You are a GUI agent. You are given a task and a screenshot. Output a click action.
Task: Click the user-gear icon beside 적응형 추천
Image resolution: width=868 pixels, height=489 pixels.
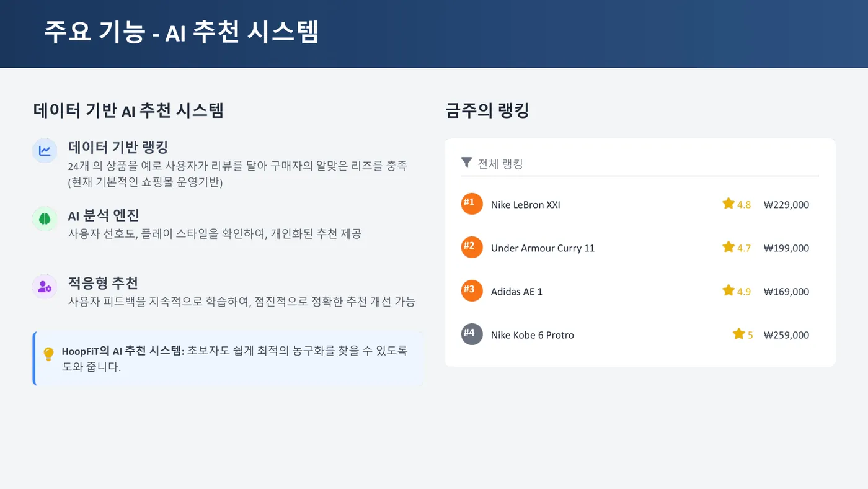click(x=45, y=287)
